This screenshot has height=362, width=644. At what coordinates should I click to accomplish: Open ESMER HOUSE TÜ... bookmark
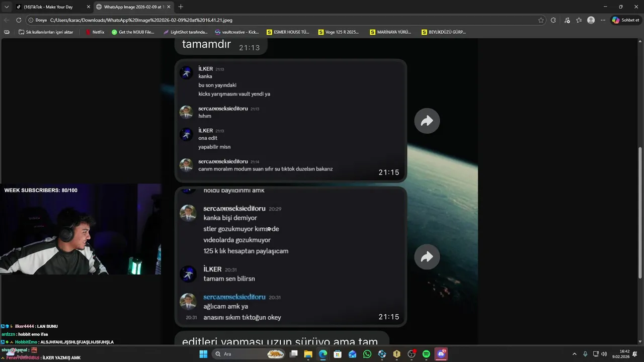click(288, 32)
